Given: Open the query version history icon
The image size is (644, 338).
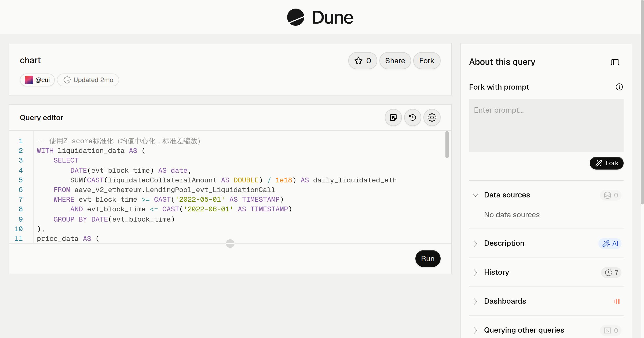Looking at the screenshot, I should tap(413, 117).
